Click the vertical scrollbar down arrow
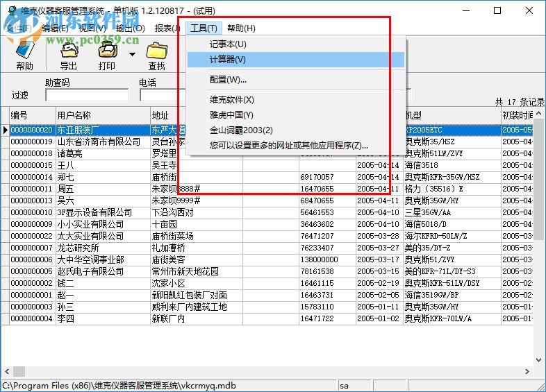This screenshot has height=392, width=546. 538,360
